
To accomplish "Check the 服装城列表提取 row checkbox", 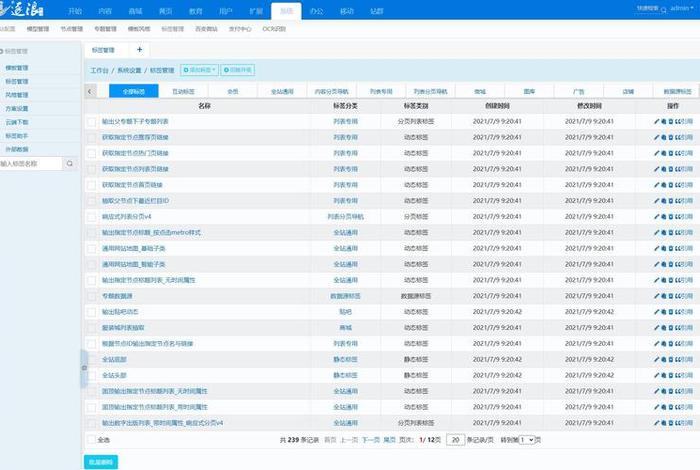I will tap(92, 328).
